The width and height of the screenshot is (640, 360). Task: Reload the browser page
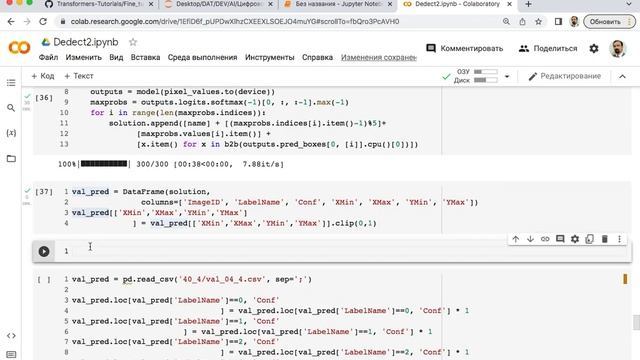tap(43, 22)
